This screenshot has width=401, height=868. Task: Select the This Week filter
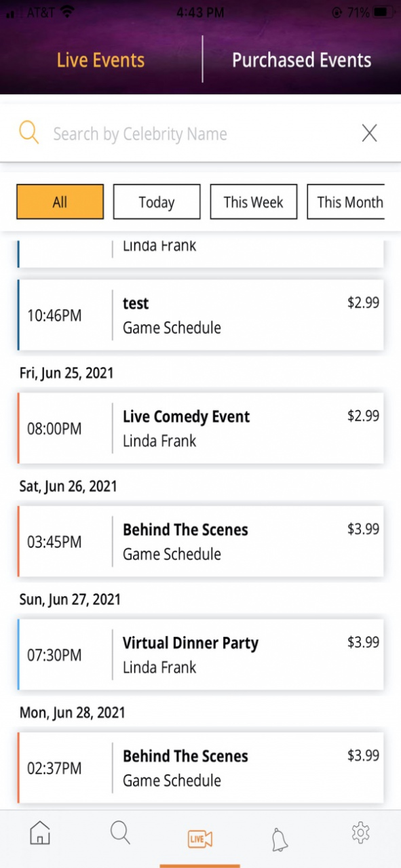(254, 202)
